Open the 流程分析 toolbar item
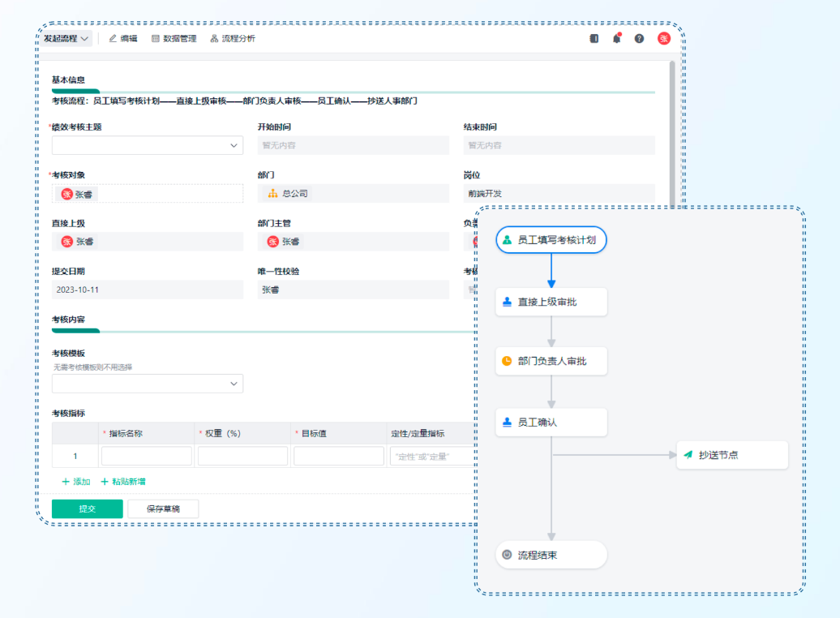Screen dimensions: 840x618 pos(233,39)
